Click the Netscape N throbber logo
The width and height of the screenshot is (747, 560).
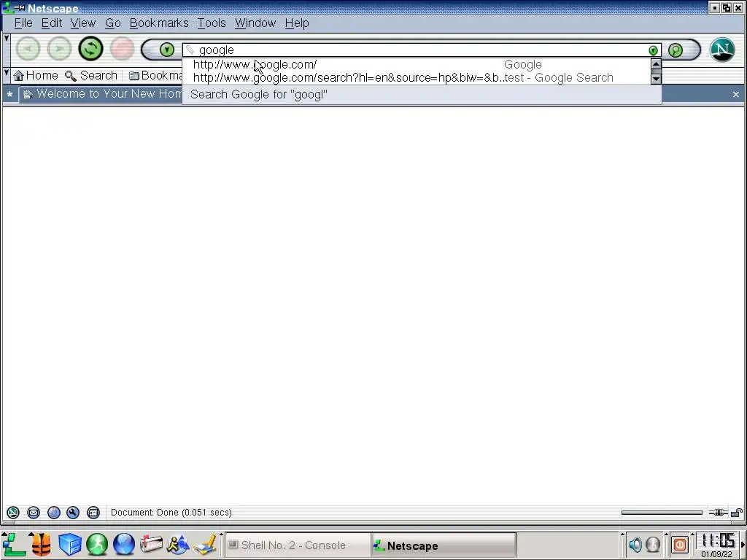coord(721,50)
